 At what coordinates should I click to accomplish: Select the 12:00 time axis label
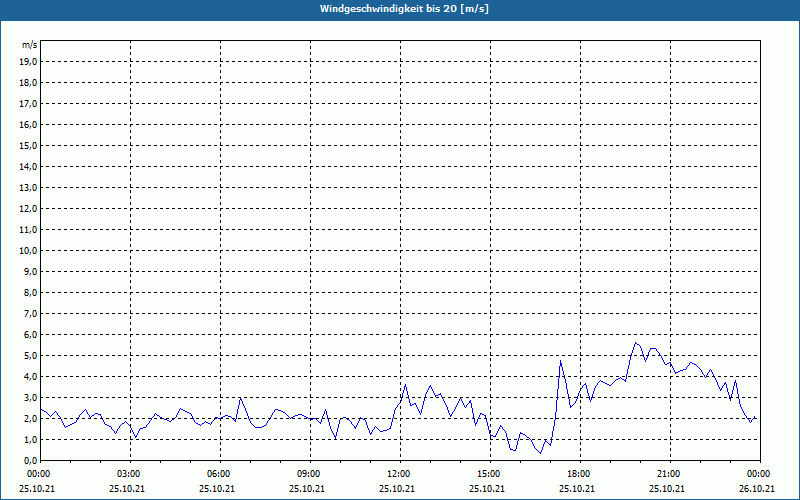click(x=398, y=473)
